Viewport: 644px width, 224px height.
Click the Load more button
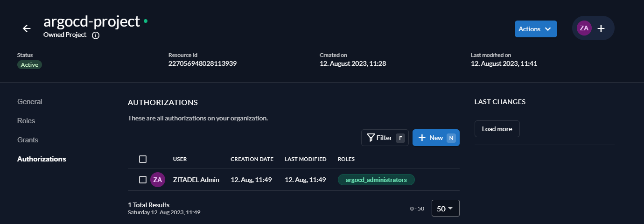click(497, 129)
